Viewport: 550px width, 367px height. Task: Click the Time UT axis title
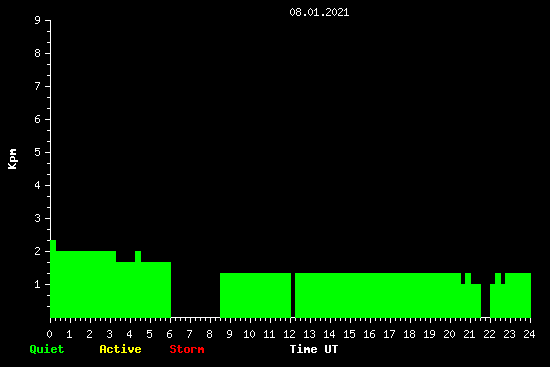[x=314, y=349]
